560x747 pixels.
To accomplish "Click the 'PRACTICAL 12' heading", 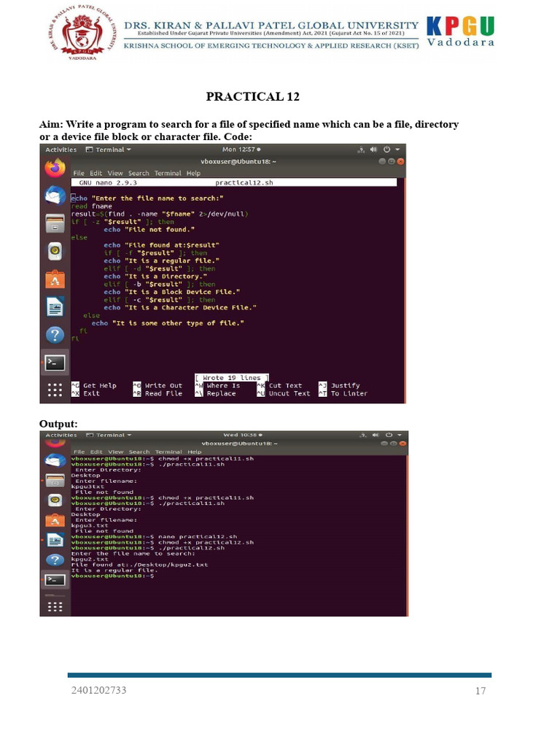I will point(253,97).
